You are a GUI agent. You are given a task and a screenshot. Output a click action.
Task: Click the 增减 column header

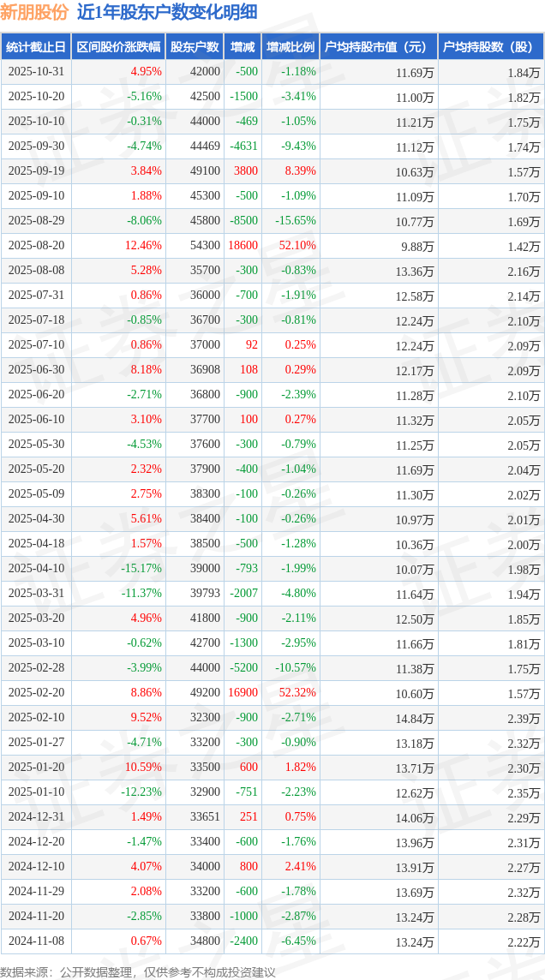243,47
